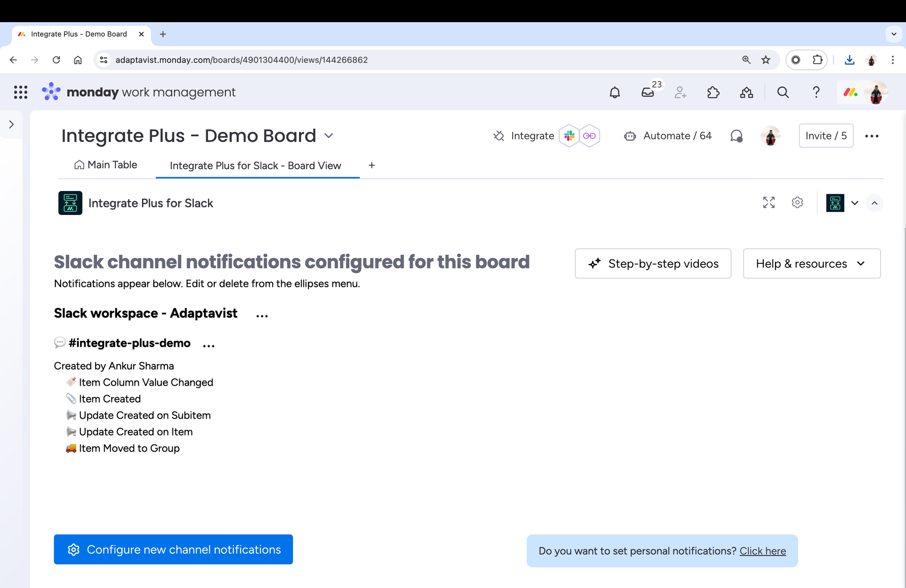Open the board's three-dot options menu
The width and height of the screenshot is (906, 588).
point(872,136)
